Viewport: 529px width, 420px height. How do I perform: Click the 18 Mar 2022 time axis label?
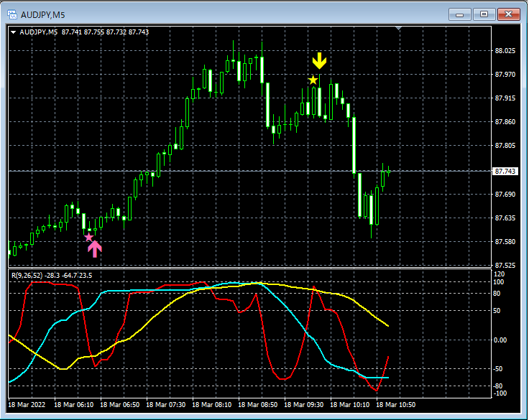(x=27, y=404)
